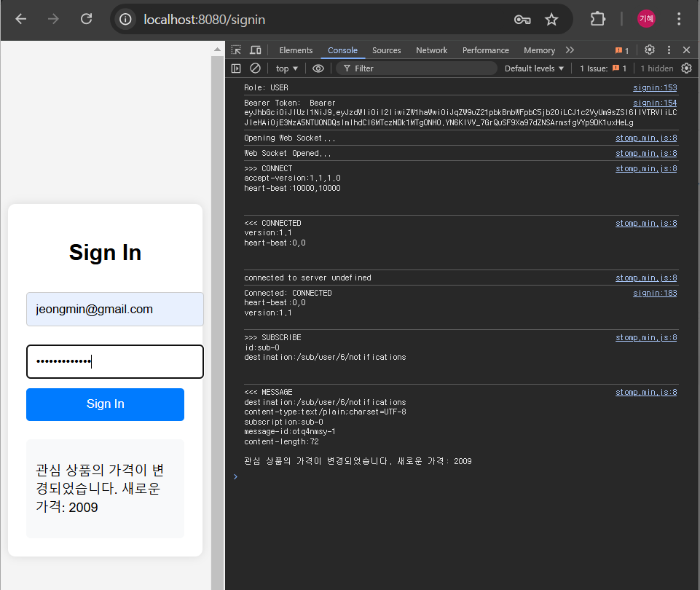This screenshot has height=590, width=700.
Task: Bookmark this page with star icon
Action: (551, 19)
